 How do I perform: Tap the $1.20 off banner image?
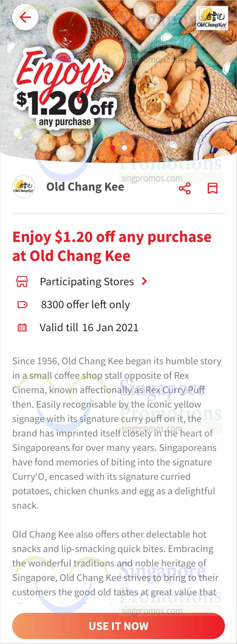[x=118, y=81]
